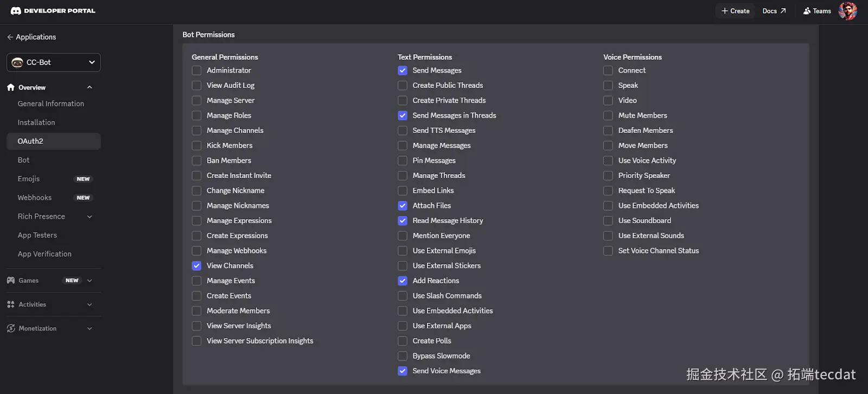
Task: Uncheck the Send Voice Messages permission
Action: (403, 371)
